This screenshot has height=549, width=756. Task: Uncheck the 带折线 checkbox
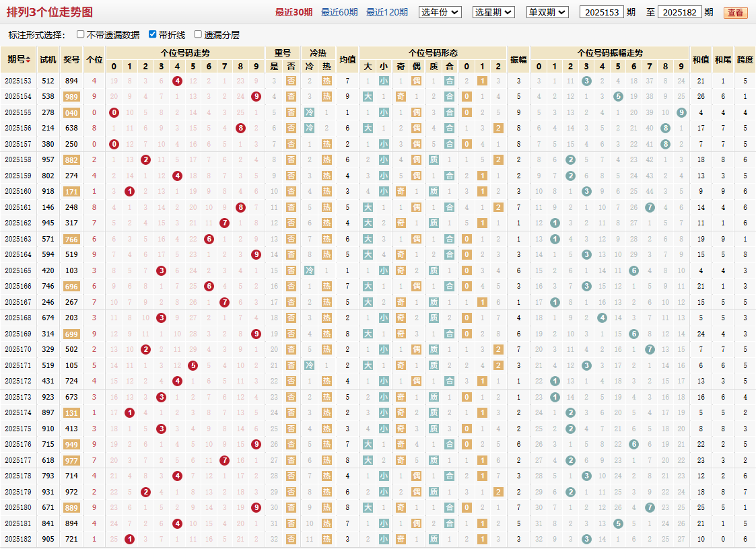152,34
